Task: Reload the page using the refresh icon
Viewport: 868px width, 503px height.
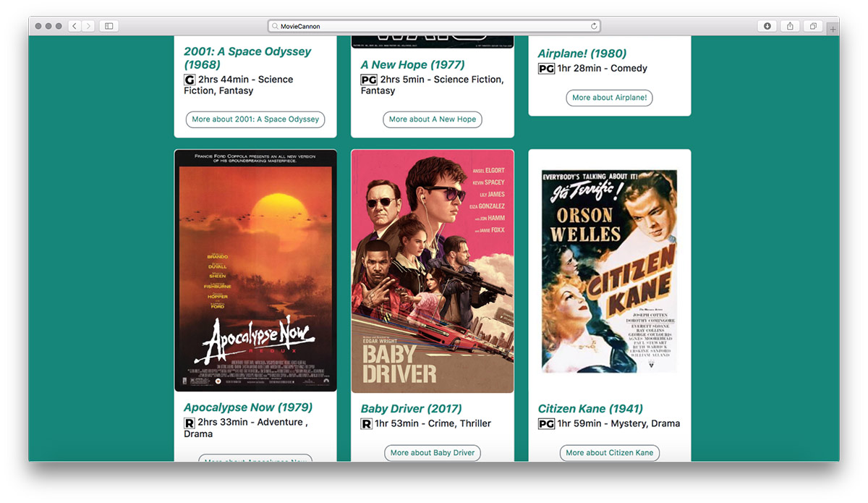Action: point(594,26)
